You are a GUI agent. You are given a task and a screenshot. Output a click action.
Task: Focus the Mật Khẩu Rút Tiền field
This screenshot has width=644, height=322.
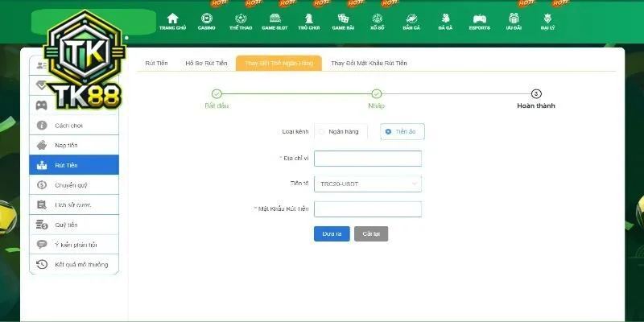coord(368,209)
